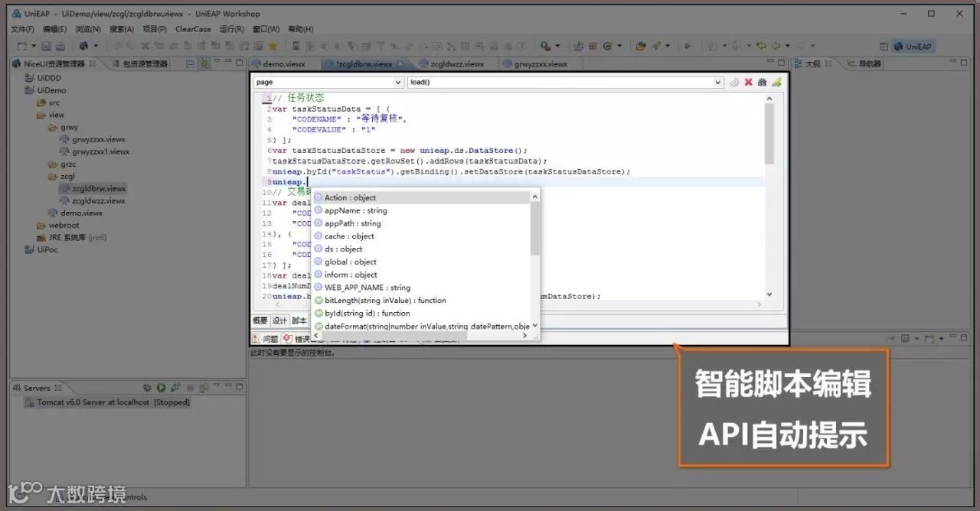
Task: Choose 'appName : string' suggestion
Action: 421,210
